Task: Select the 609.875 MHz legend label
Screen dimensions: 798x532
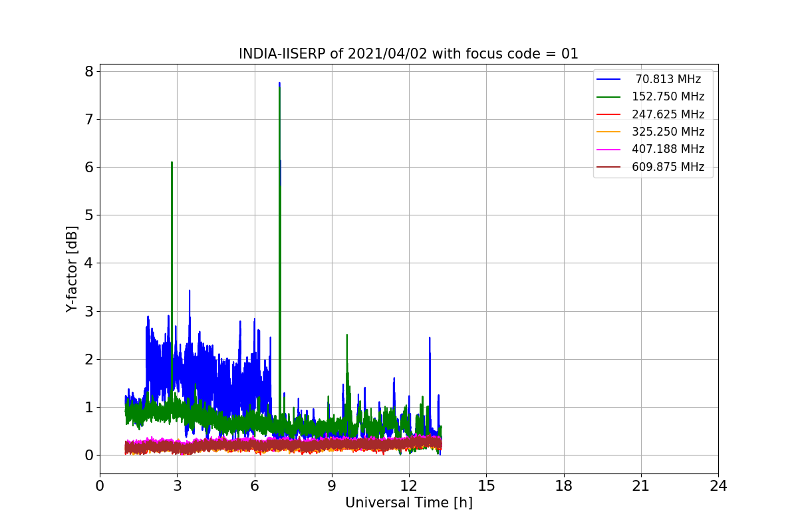Action: (x=668, y=167)
